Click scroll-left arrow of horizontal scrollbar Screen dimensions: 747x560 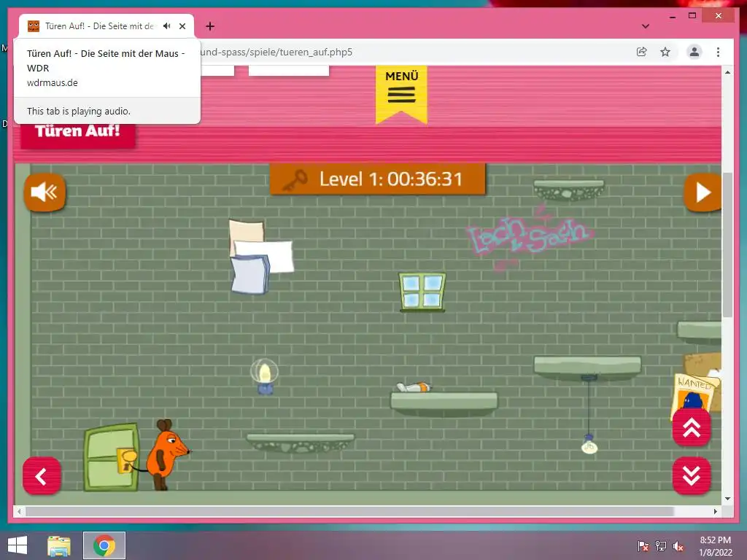tap(19, 511)
